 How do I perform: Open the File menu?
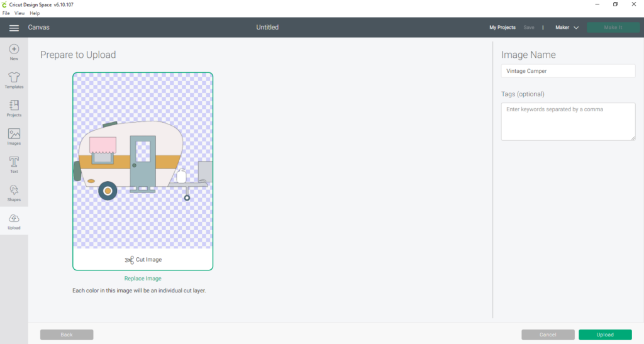6,13
